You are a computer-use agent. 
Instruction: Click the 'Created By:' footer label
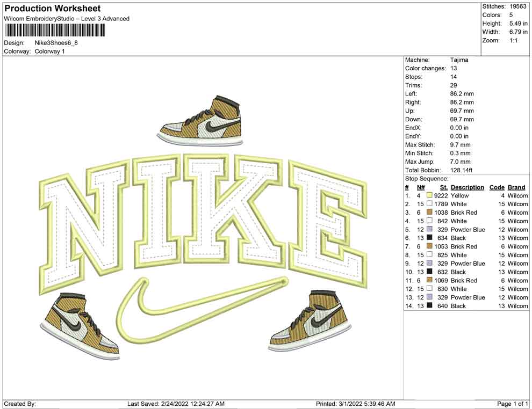[x=20, y=404]
